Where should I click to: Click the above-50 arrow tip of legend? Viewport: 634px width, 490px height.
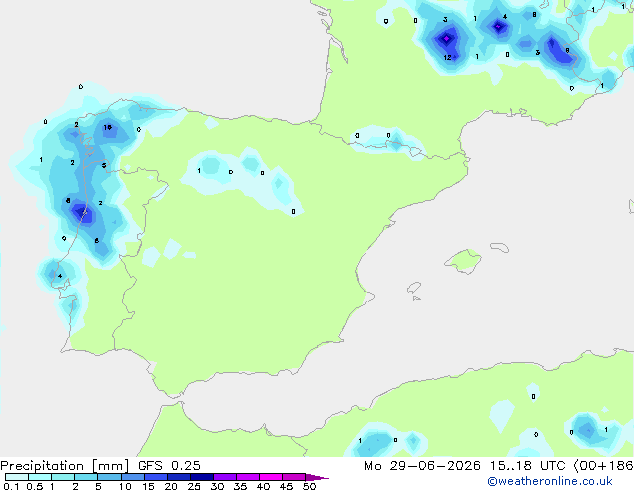pos(317,478)
